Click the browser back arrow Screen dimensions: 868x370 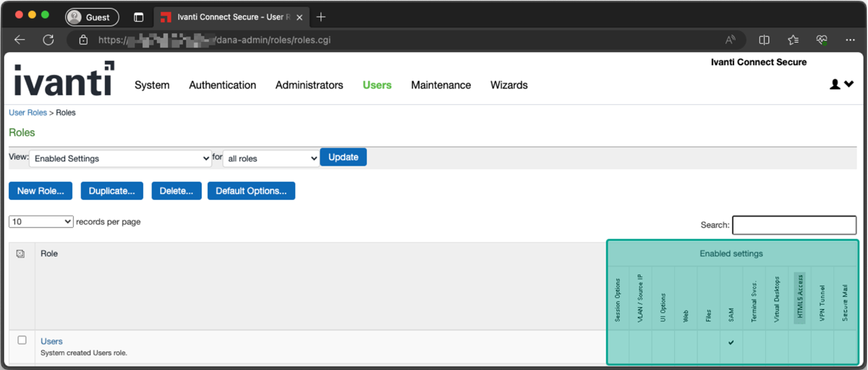click(x=20, y=40)
